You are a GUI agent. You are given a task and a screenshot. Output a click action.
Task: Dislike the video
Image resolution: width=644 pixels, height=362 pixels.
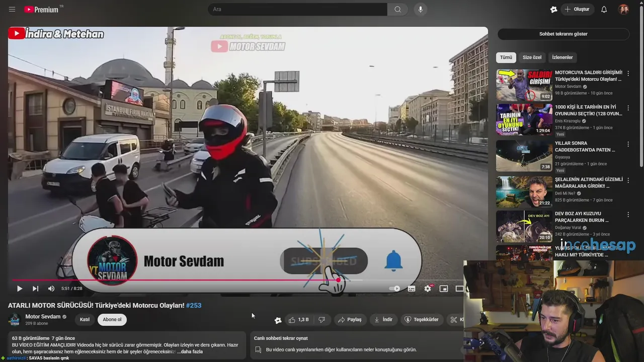pyautogui.click(x=322, y=320)
